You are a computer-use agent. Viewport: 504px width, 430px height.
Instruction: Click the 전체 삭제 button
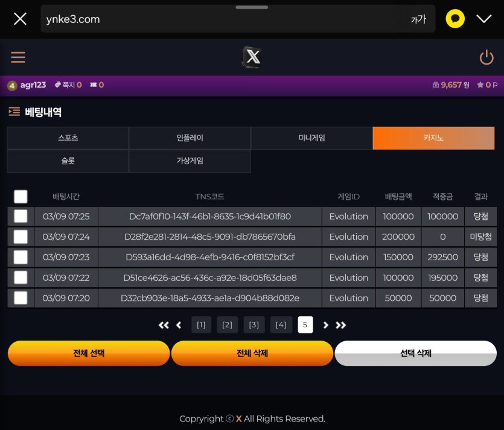click(252, 353)
